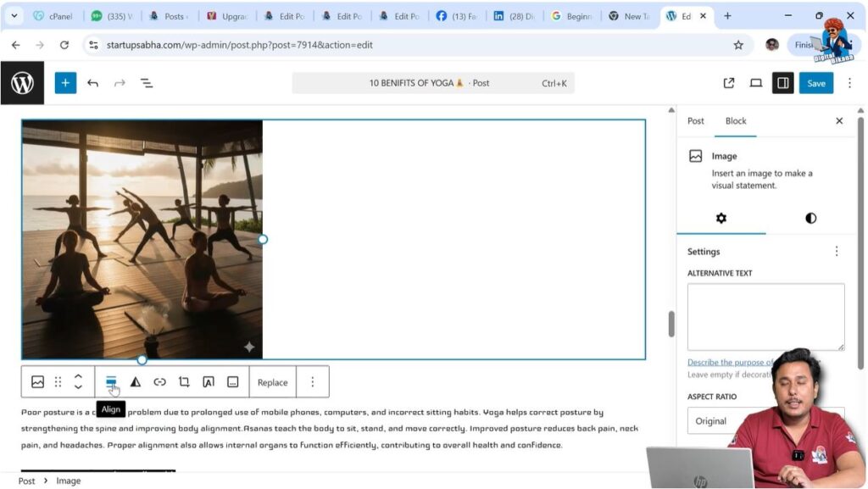868x489 pixels.
Task: Open the block inserter
Action: pos(65,82)
